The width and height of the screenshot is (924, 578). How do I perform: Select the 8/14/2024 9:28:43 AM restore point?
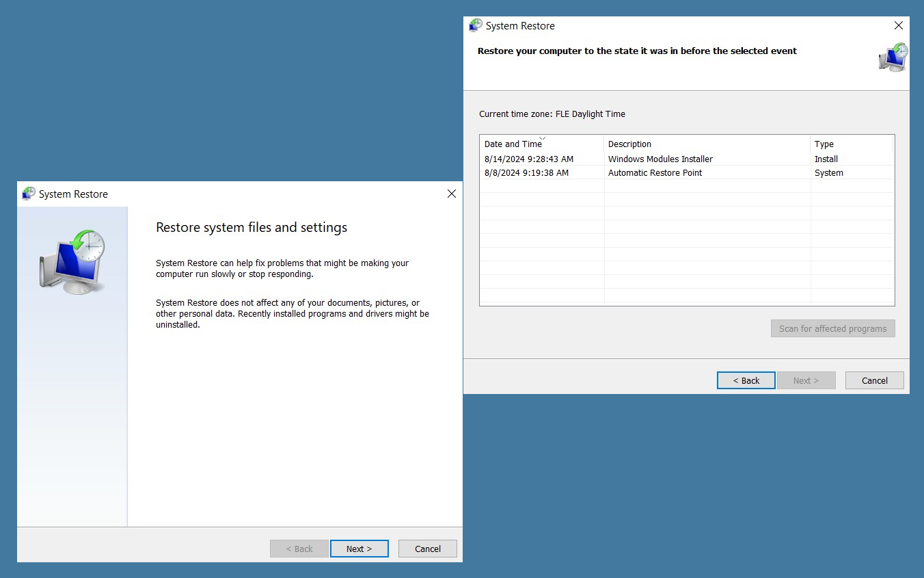pyautogui.click(x=687, y=159)
